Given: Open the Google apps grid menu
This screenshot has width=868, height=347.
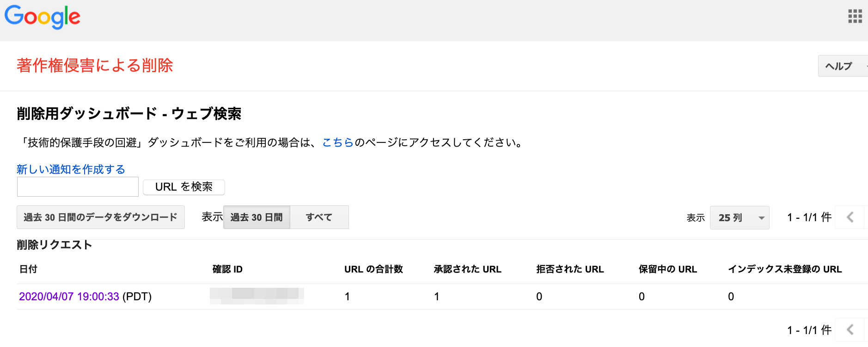Looking at the screenshot, I should tap(855, 16).
